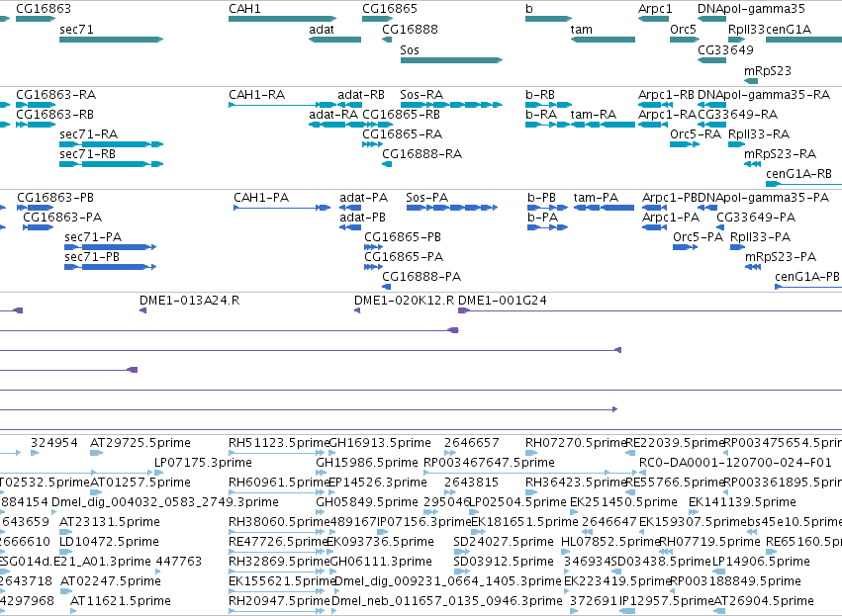The width and height of the screenshot is (842, 616).
Task: Open the CG33649 gene feature
Action: 712,60
